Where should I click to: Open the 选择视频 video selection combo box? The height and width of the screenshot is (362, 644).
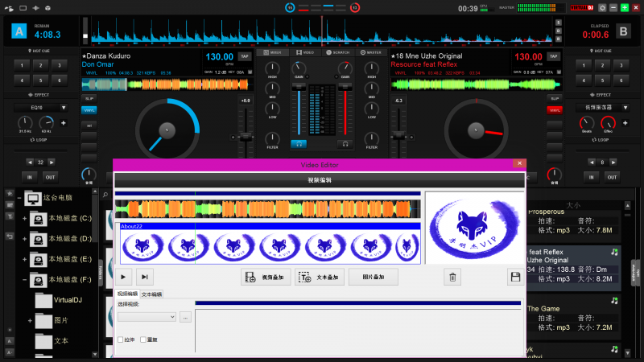(146, 317)
